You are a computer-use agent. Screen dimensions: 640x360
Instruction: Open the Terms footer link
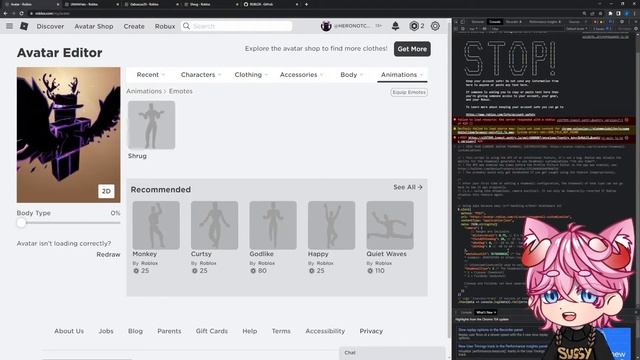[x=281, y=331]
